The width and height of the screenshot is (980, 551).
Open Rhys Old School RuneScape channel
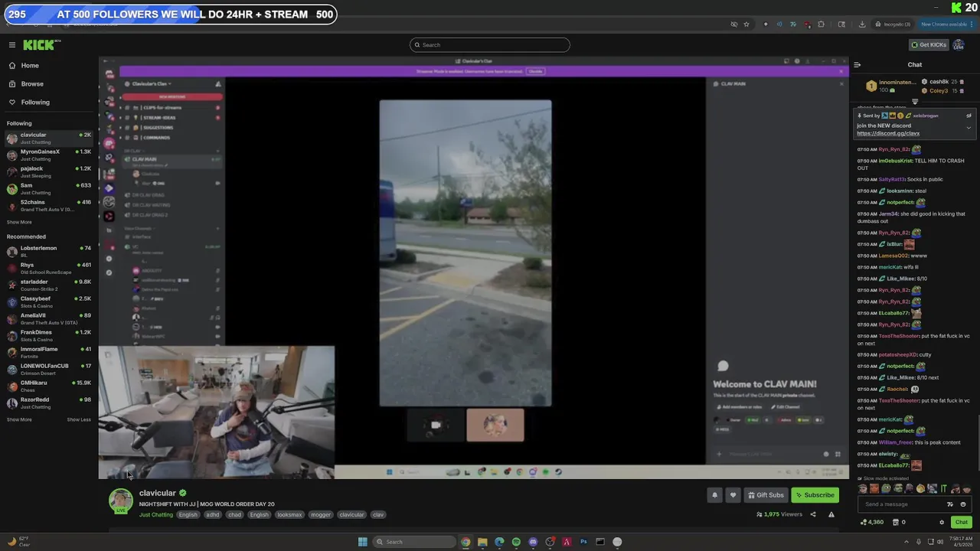pyautogui.click(x=49, y=269)
